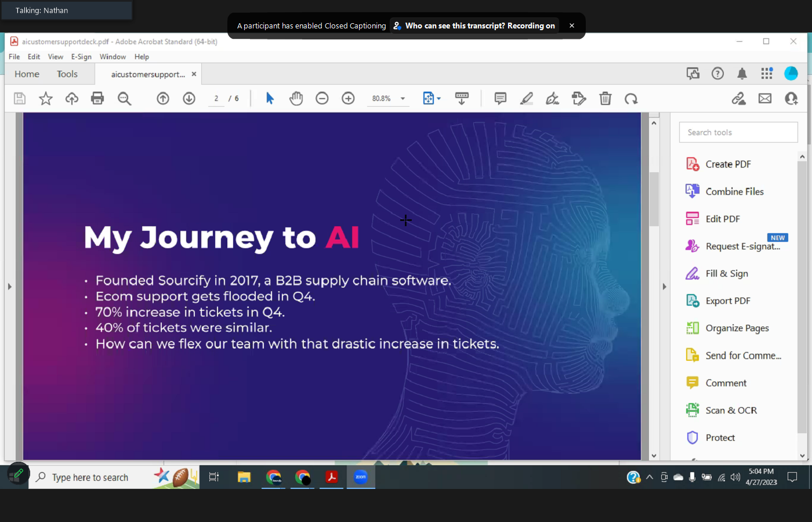Go to next page with down arrow
The width and height of the screenshot is (812, 522).
[x=189, y=99]
